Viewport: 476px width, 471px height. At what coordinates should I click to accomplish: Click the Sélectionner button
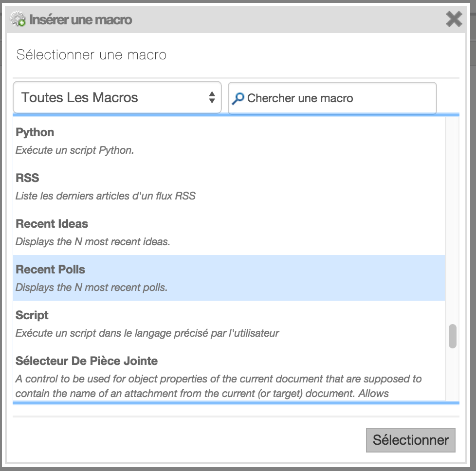tap(410, 440)
